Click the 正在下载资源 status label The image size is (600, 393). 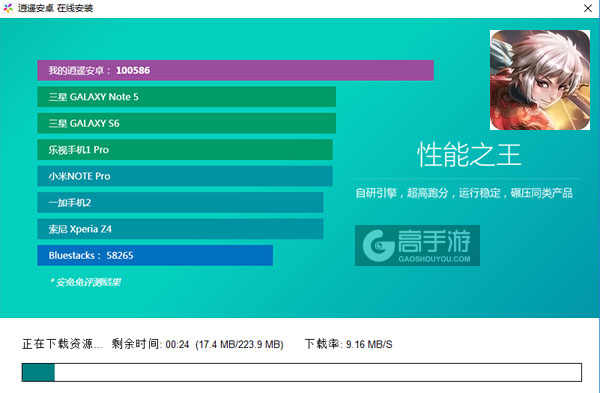coord(62,344)
